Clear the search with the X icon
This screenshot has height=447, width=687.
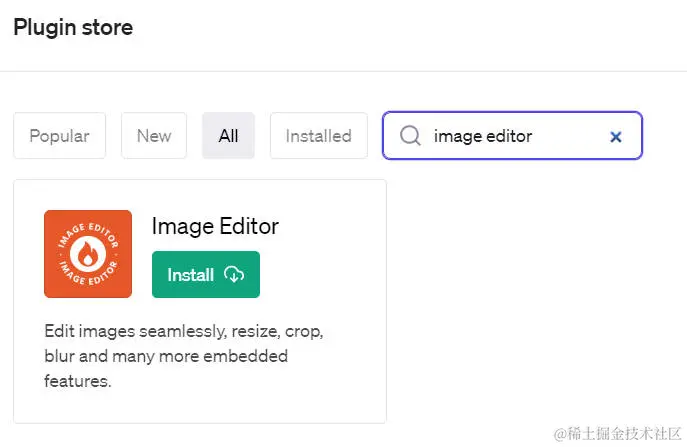(616, 137)
